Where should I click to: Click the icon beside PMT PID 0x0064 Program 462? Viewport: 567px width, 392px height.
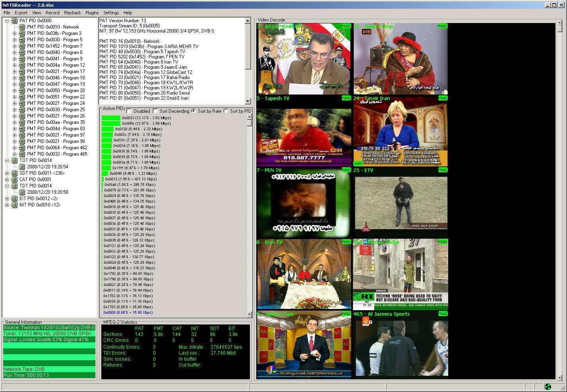point(22,148)
